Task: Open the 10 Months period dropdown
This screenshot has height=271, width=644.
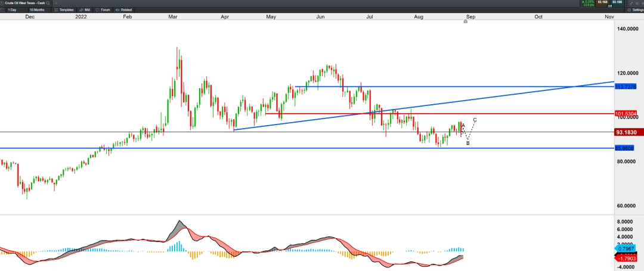Action: point(39,10)
